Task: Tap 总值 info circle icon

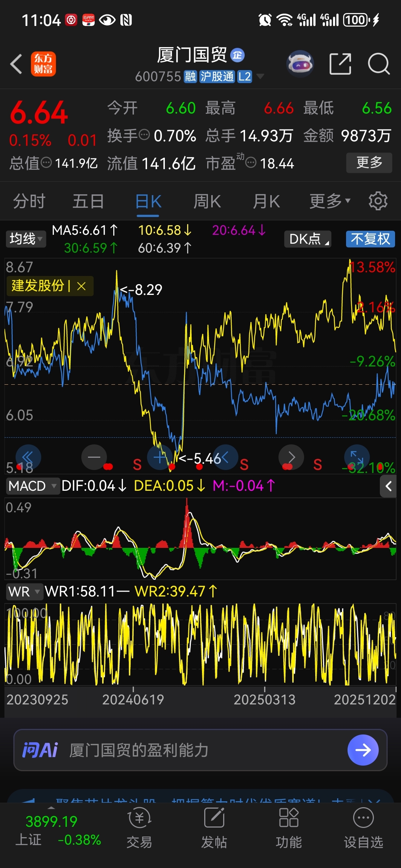Action: [x=46, y=162]
